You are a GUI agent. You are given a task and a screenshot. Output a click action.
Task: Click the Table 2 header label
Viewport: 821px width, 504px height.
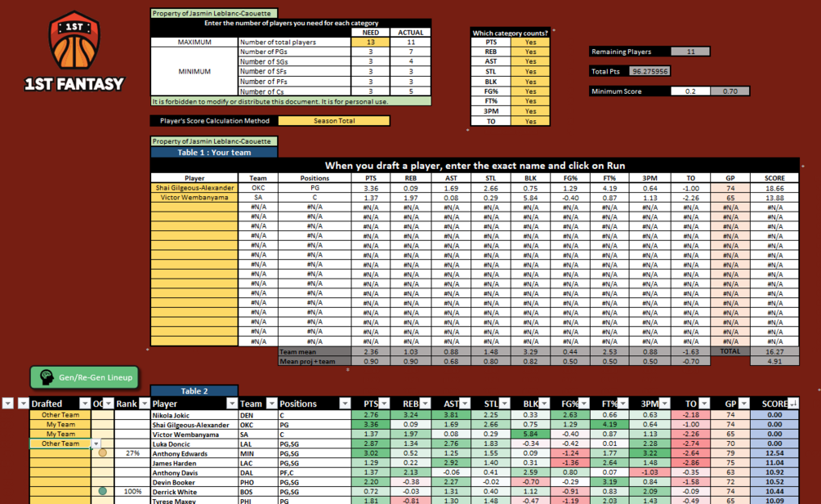194,391
